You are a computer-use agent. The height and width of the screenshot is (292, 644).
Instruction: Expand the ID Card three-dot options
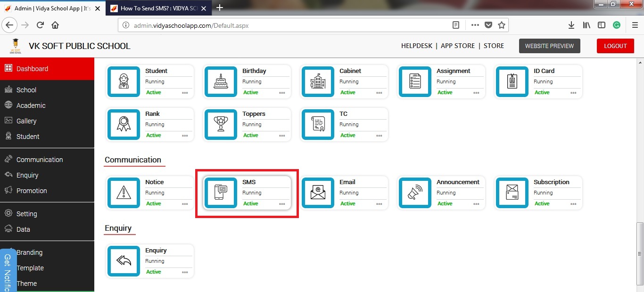click(573, 93)
